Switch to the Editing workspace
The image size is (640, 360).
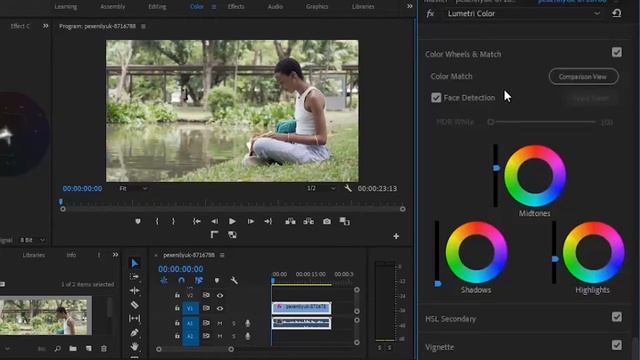click(157, 7)
